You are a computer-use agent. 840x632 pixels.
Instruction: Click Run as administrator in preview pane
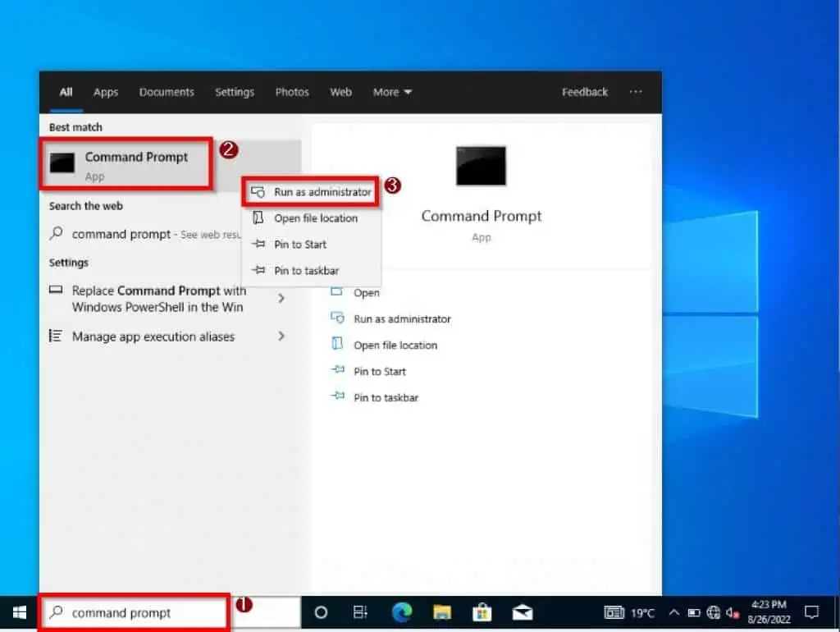402,319
